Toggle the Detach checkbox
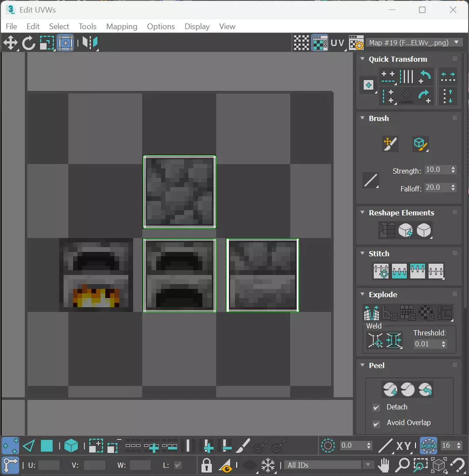The height and width of the screenshot is (476, 469). [376, 408]
